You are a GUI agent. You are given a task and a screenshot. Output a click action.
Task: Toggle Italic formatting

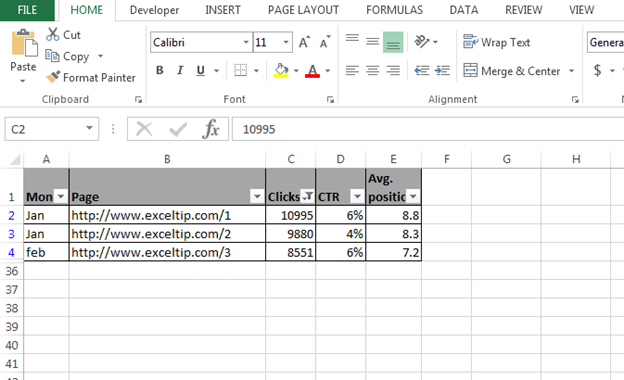click(x=180, y=70)
